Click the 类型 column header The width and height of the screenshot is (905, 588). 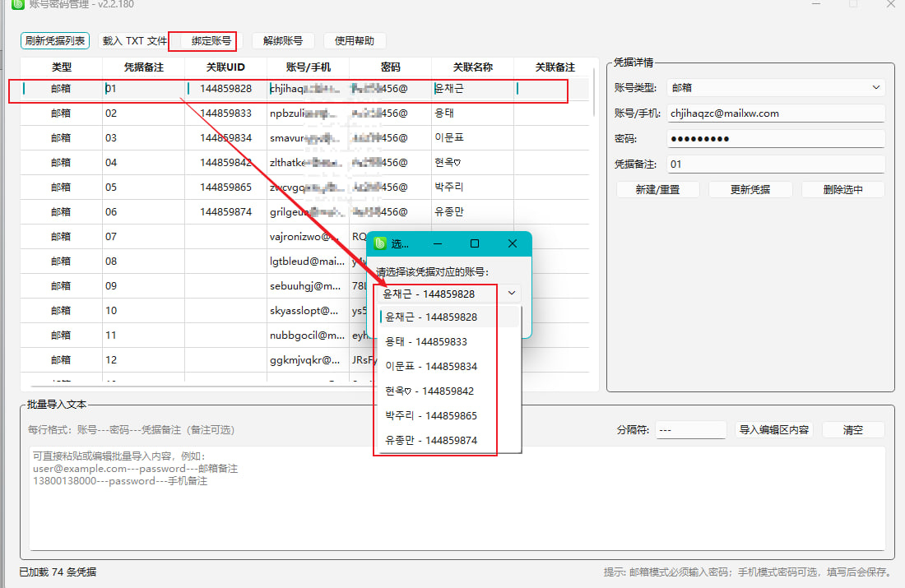point(61,67)
